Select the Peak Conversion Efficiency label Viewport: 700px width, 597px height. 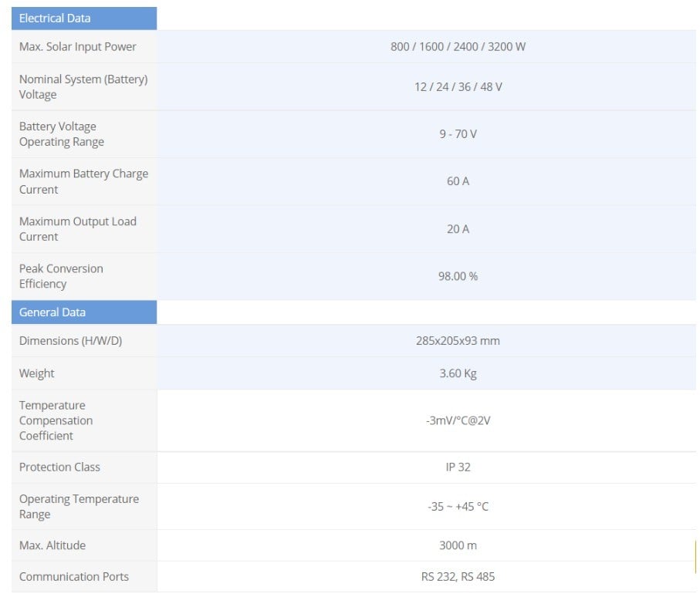61,276
